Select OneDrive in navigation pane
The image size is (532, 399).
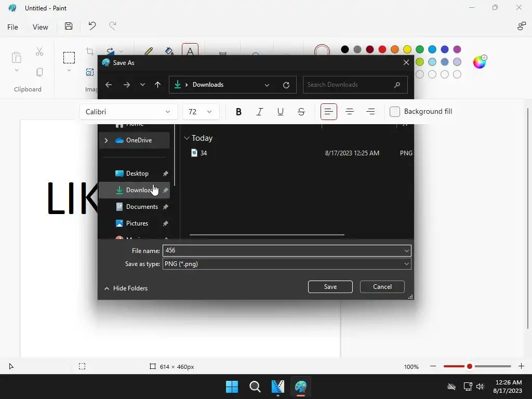click(135, 140)
